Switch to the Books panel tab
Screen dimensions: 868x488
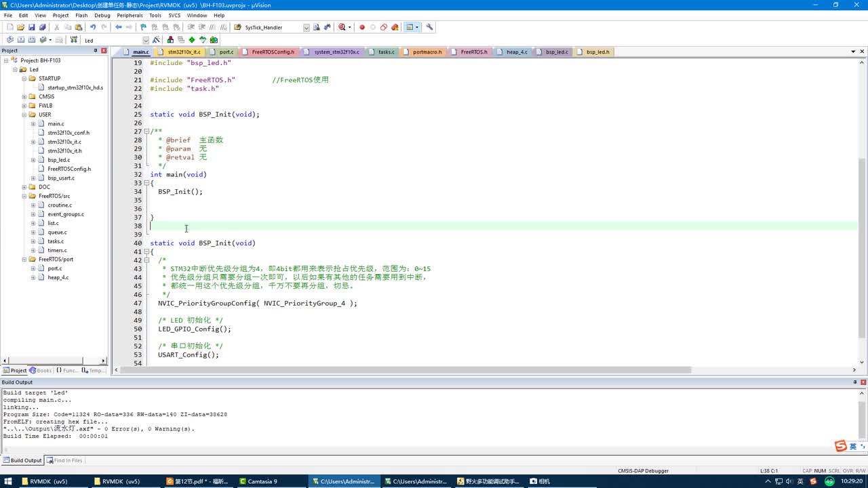click(40, 370)
